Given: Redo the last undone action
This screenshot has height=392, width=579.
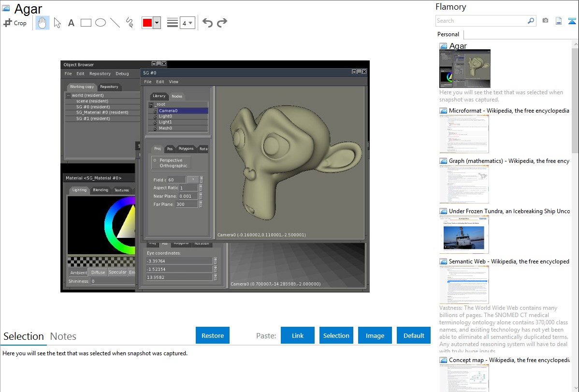Looking at the screenshot, I should click(222, 23).
